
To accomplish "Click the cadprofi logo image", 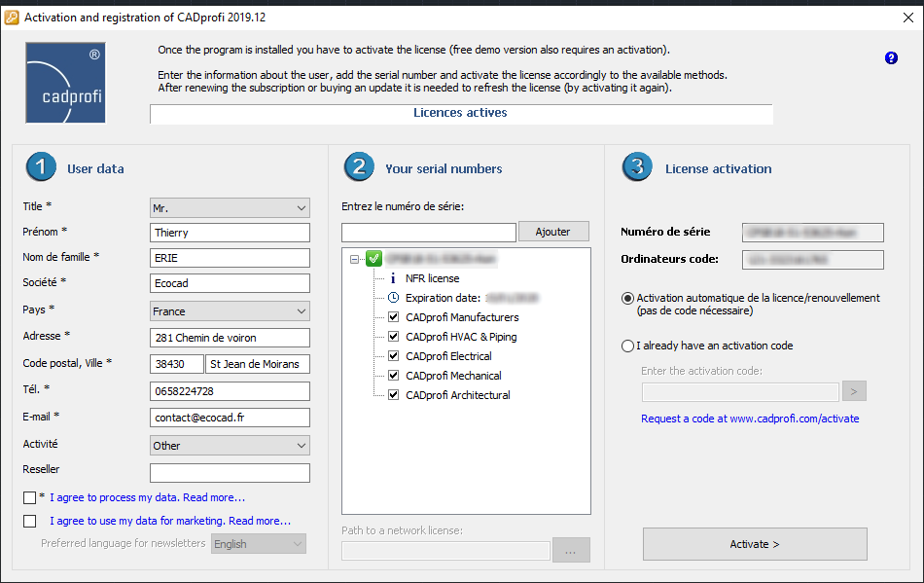I will pos(65,83).
